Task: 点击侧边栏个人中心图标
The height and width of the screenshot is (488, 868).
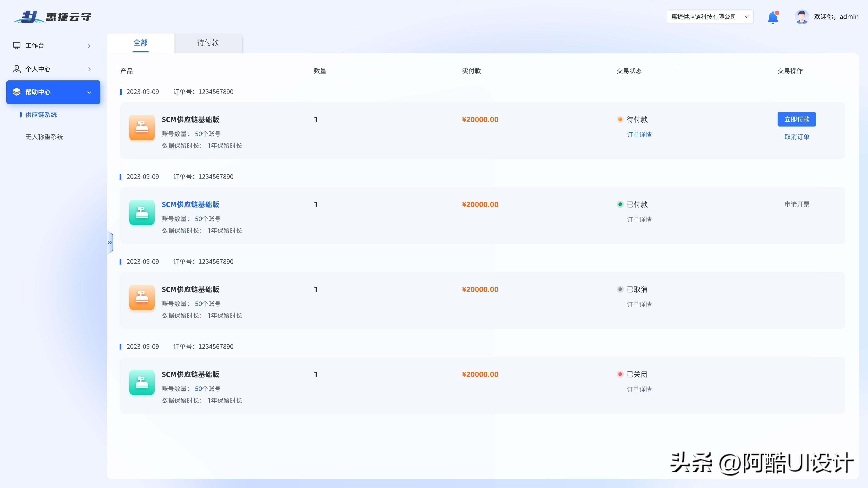Action: point(17,69)
